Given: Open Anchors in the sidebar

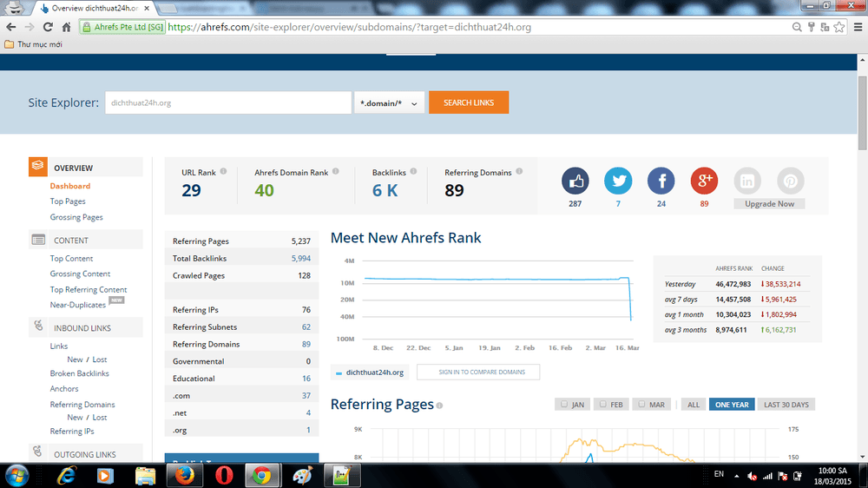Looking at the screenshot, I should tap(64, 389).
